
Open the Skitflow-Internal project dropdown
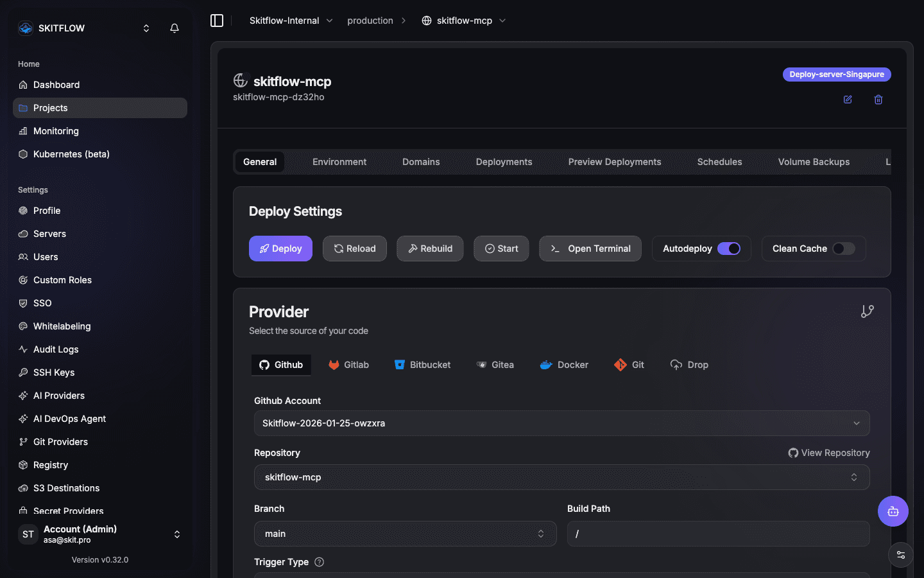click(291, 21)
